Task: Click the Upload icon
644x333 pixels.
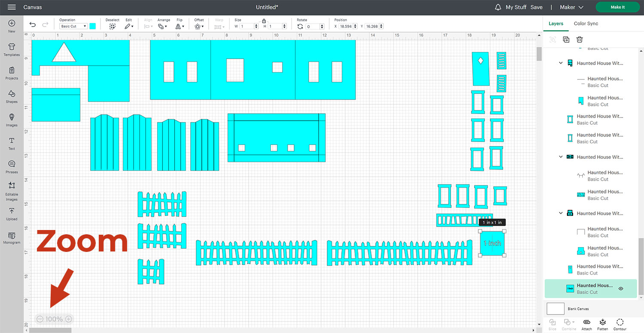Action: [x=12, y=213]
